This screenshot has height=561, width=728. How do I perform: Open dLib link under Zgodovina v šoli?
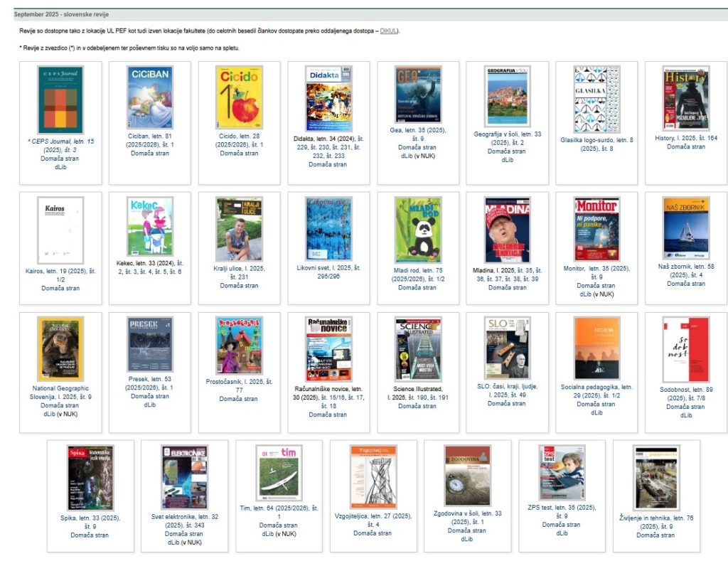[467, 539]
